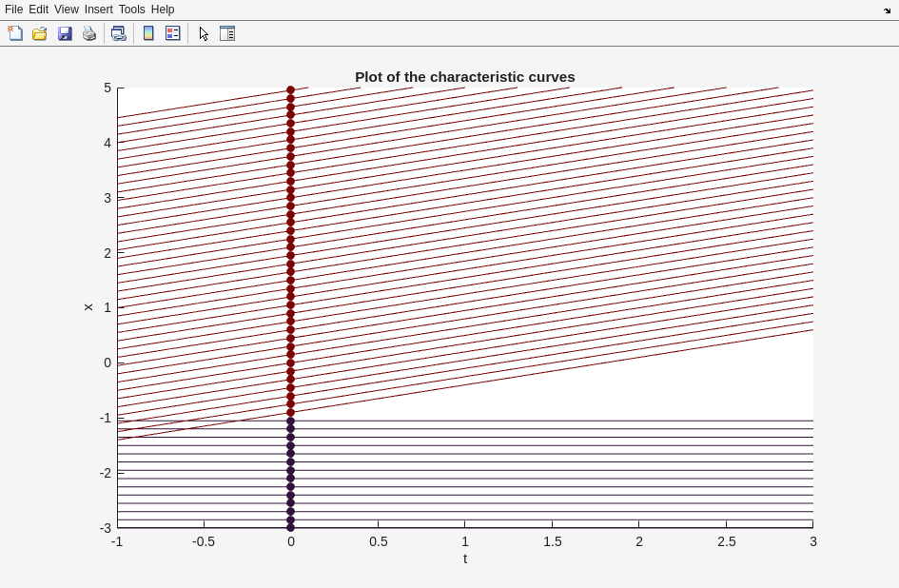Click the New Figure toolbar icon
Viewport: 899px width, 588px height.
15,33
